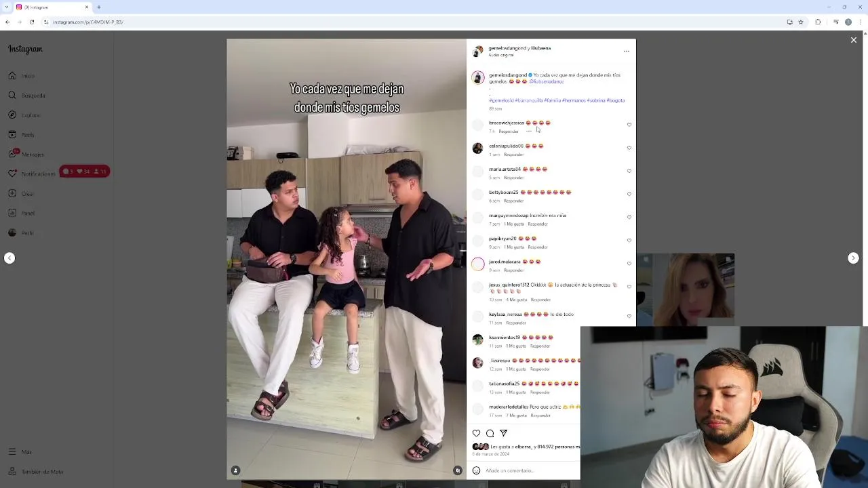868x488 pixels.
Task: Toggle video sound mute icon
Action: [458, 470]
